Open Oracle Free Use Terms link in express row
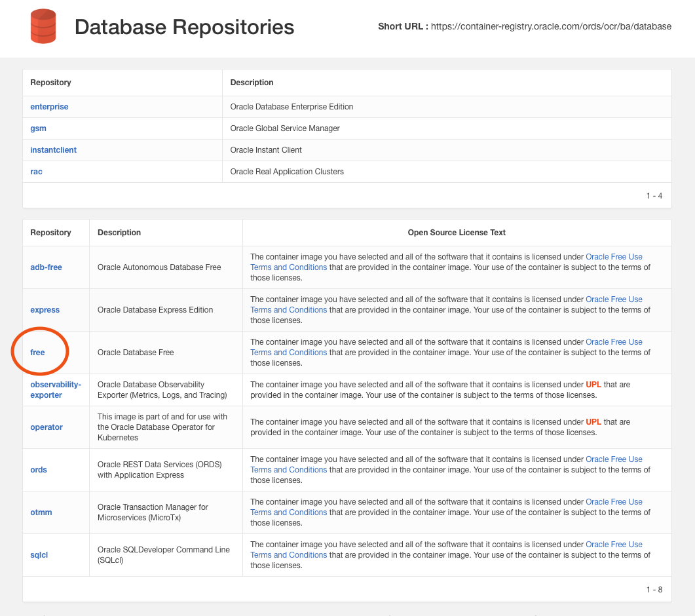 point(614,299)
